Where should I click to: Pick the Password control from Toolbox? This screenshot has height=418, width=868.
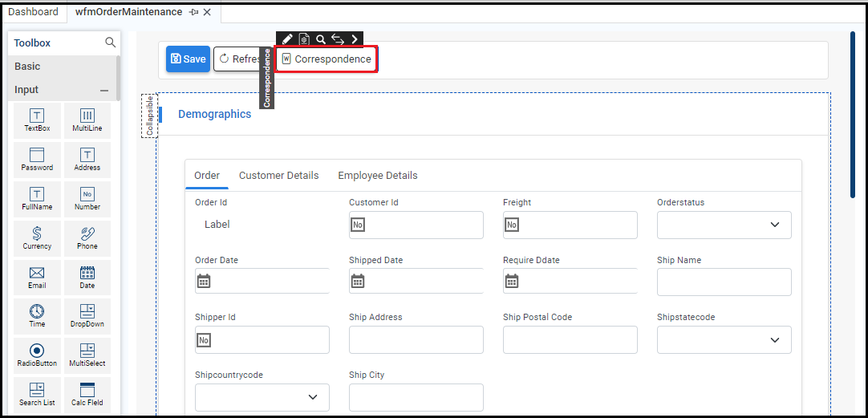coord(37,160)
